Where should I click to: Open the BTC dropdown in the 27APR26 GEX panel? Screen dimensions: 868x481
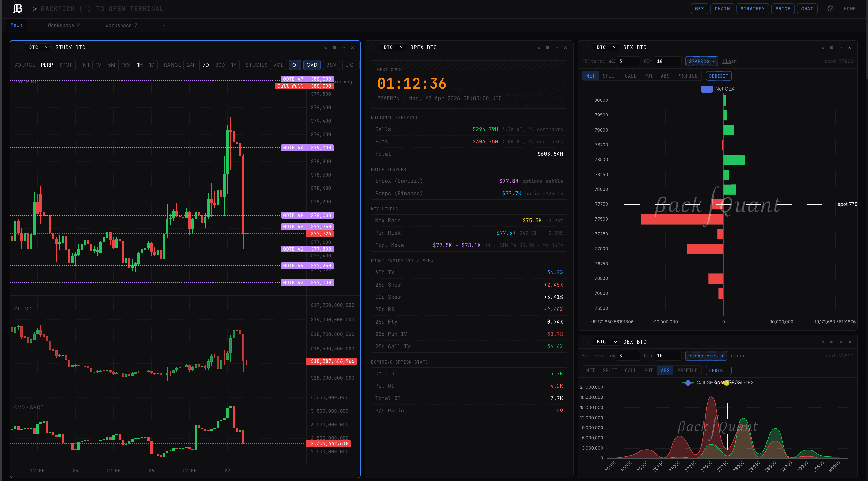pyautogui.click(x=606, y=47)
